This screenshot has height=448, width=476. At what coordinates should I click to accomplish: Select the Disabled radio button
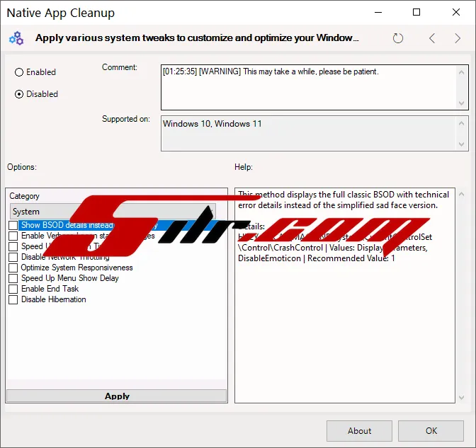click(x=19, y=94)
